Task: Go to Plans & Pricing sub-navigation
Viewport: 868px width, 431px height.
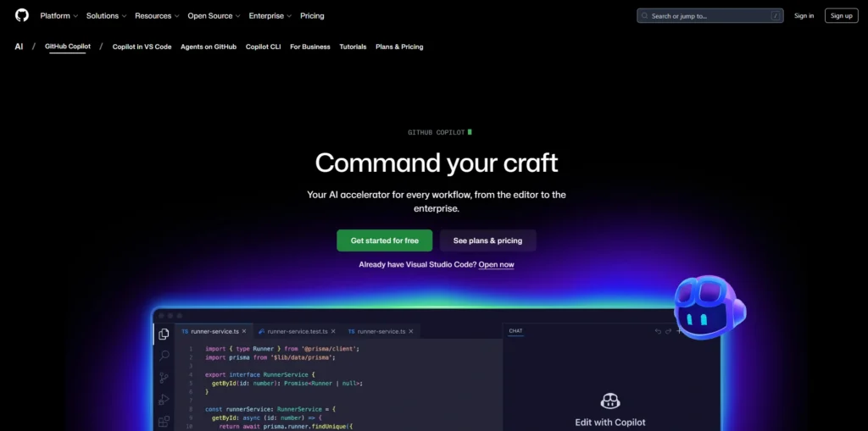Action: (x=399, y=47)
